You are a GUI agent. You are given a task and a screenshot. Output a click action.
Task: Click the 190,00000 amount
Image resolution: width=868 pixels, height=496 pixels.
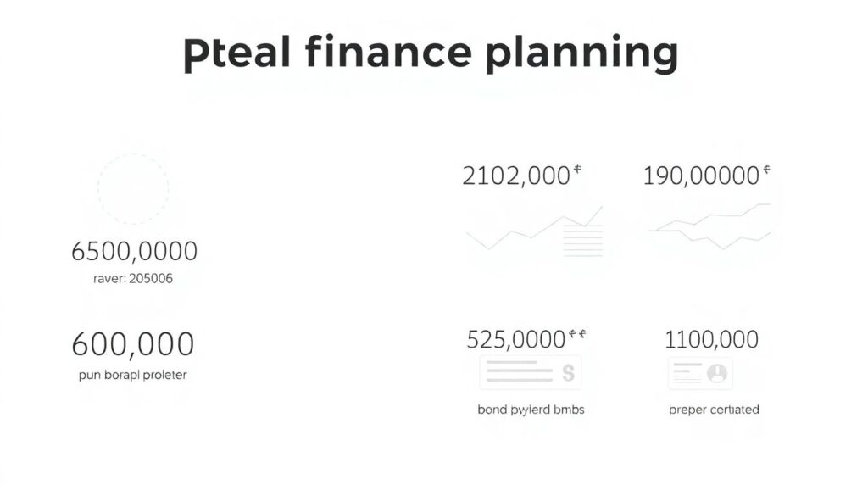(700, 176)
